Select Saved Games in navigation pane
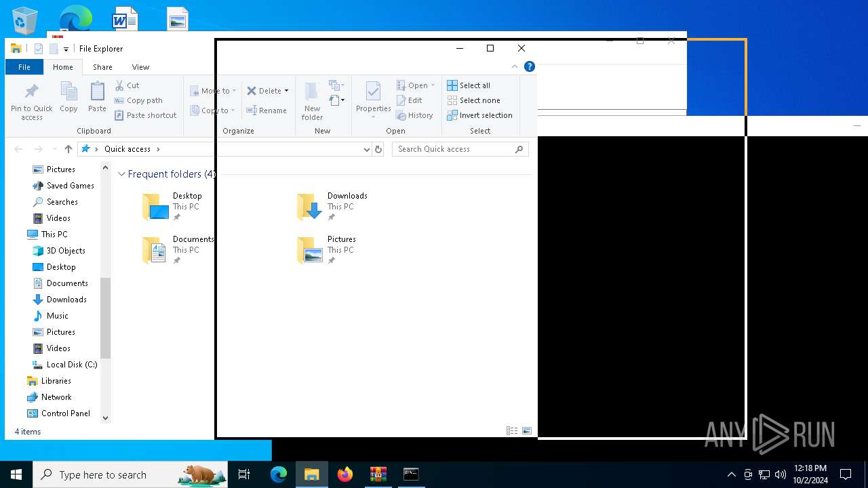 tap(70, 186)
